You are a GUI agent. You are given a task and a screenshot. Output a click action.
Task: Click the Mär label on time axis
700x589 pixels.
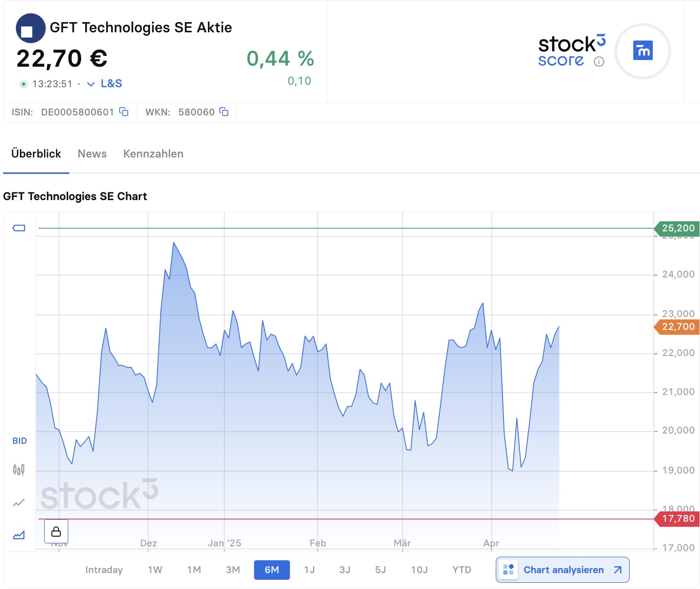402,543
